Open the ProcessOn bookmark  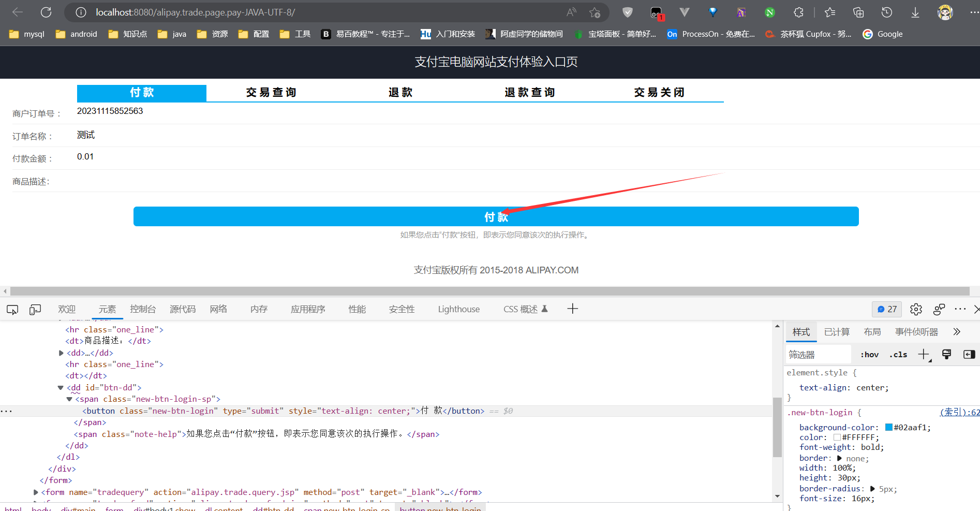[x=711, y=34]
